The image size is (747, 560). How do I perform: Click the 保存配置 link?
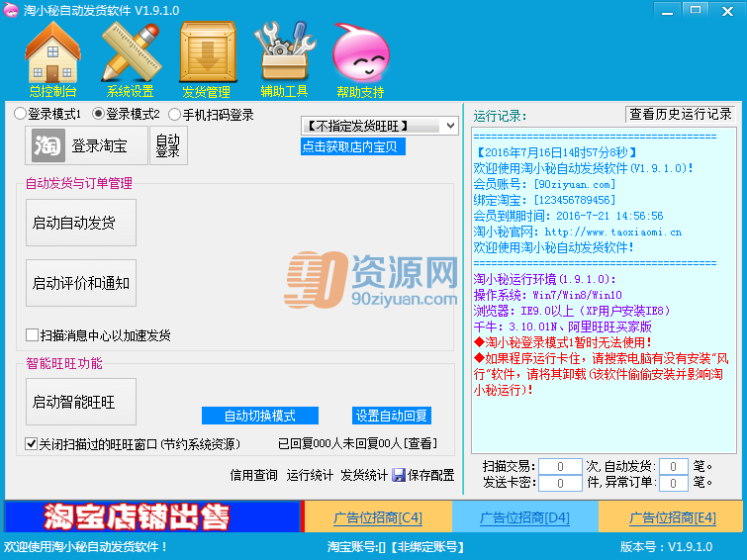coord(430,475)
